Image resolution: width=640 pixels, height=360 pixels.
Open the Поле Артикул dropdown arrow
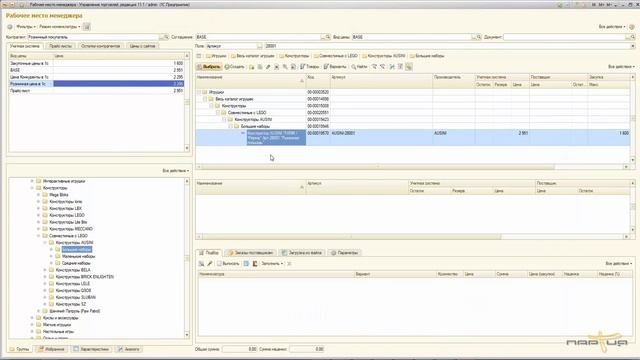click(x=260, y=46)
